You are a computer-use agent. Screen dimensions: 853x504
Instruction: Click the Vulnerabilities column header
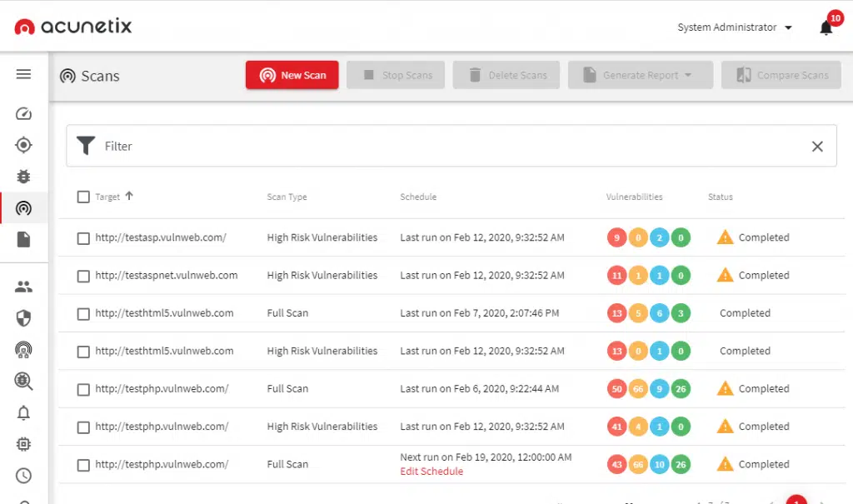[x=634, y=197]
